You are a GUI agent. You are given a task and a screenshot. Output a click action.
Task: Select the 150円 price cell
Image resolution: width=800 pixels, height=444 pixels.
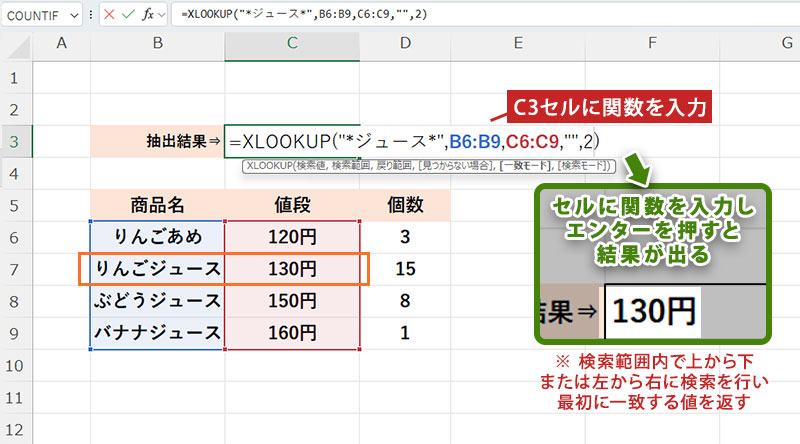pyautogui.click(x=292, y=301)
